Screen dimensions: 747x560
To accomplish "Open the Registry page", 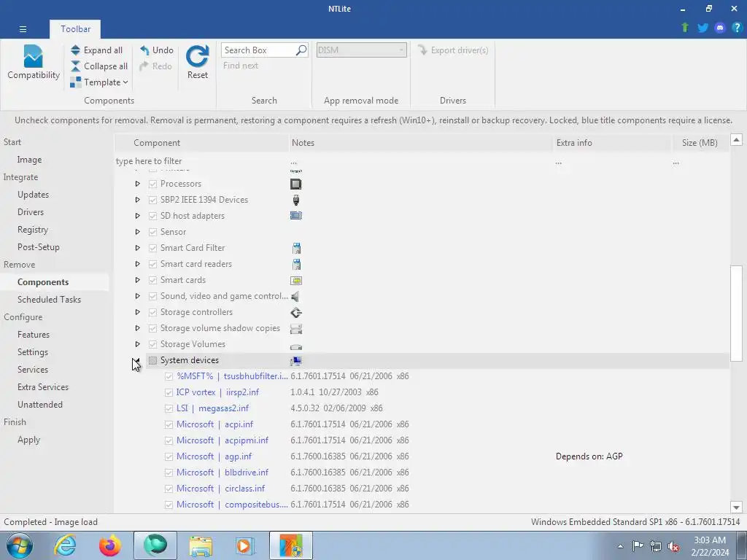I will click(x=32, y=230).
